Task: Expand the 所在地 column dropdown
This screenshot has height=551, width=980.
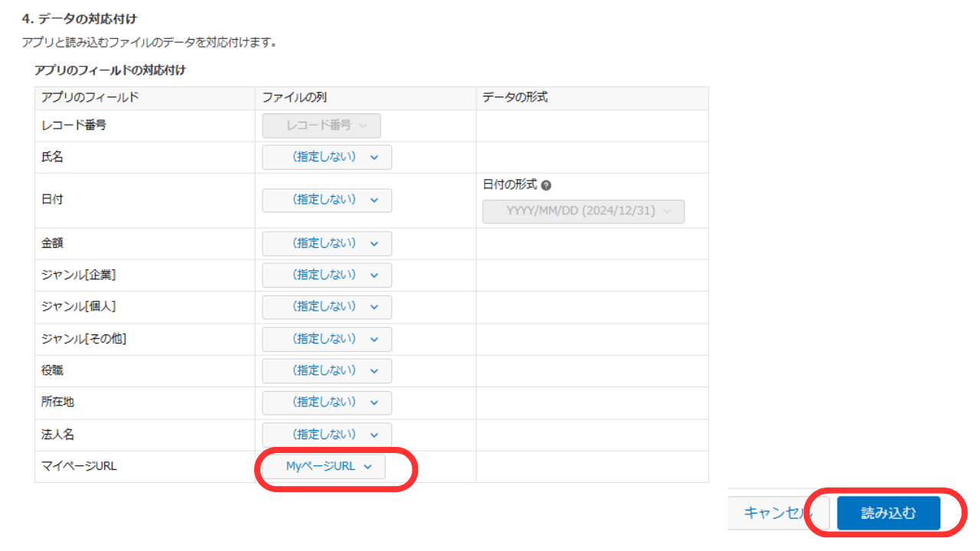Action: [327, 402]
